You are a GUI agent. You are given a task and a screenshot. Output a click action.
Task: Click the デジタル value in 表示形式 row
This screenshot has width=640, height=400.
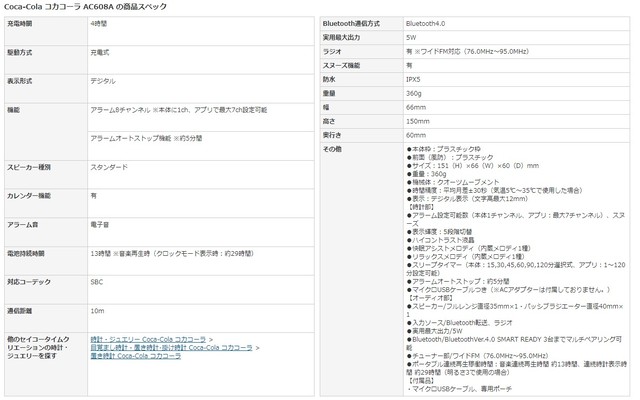click(103, 81)
